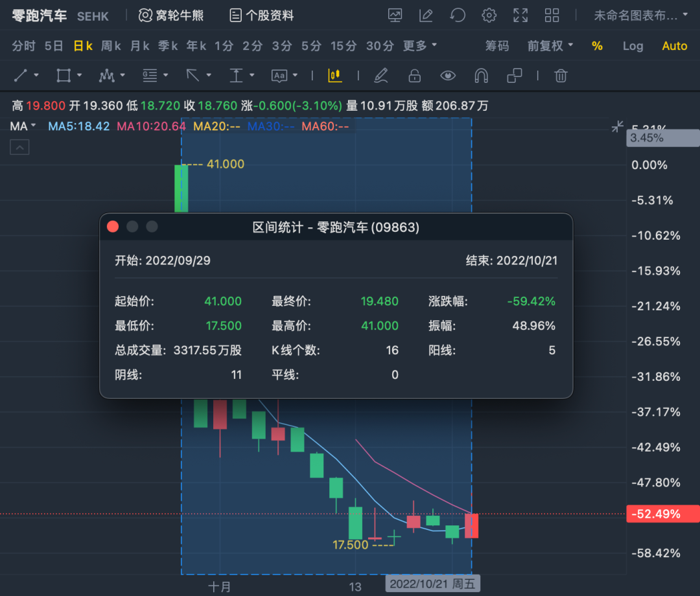The width and height of the screenshot is (700, 596).
Task: Expand line tool options arrow
Action: [x=36, y=75]
